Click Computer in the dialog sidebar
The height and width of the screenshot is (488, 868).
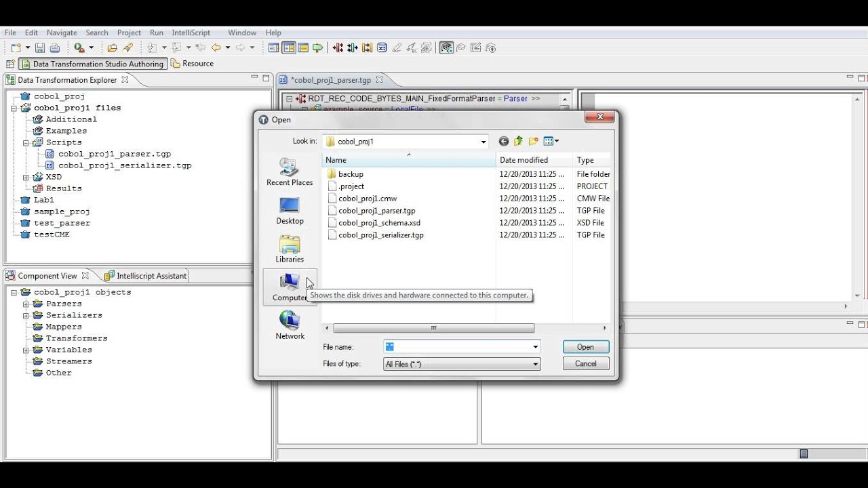(290, 287)
